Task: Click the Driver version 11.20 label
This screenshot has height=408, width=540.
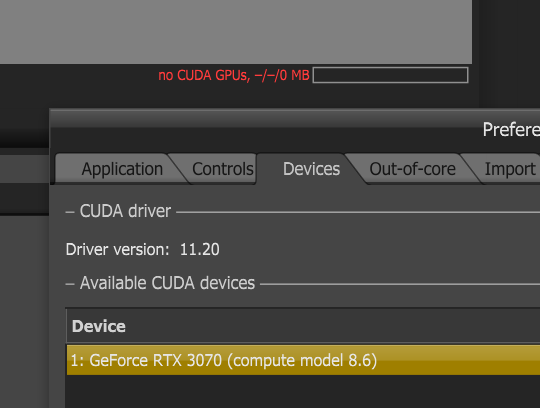Action: (x=142, y=249)
